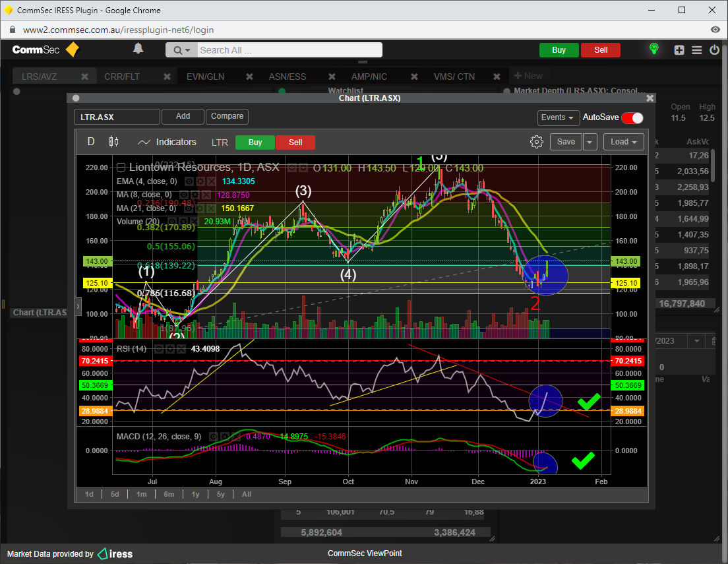
Task: Open the CommSec notifications bell
Action: [138, 49]
